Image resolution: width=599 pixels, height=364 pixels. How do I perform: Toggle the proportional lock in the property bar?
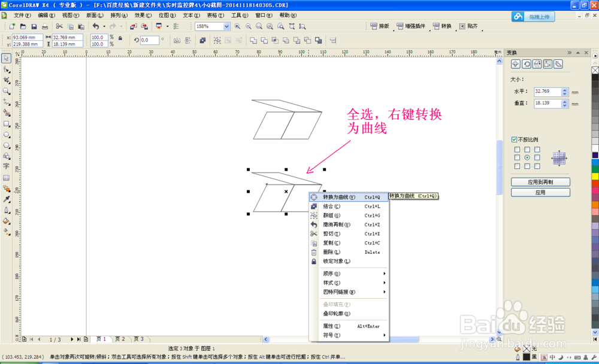120,38
